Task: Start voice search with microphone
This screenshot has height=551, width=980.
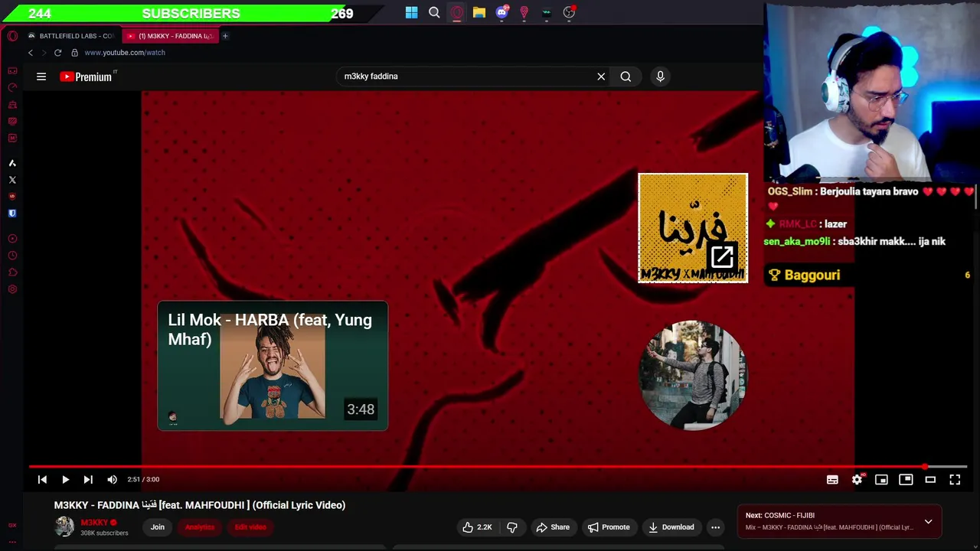Action: (x=660, y=77)
